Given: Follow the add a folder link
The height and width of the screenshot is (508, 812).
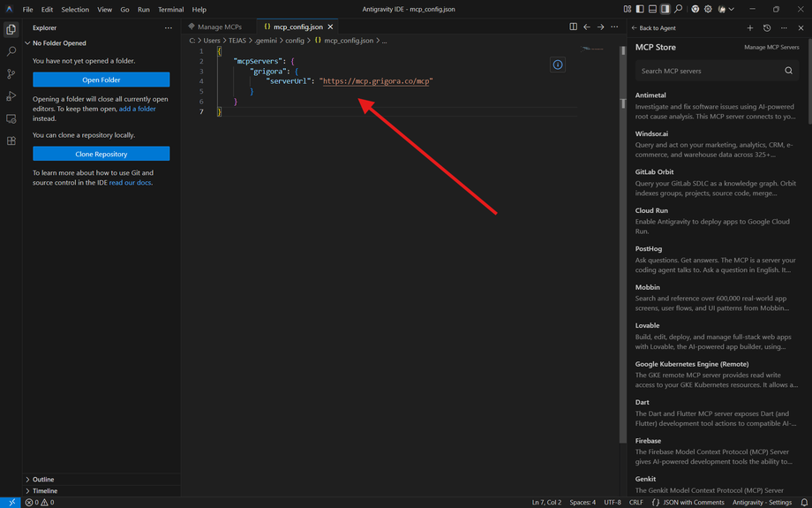Looking at the screenshot, I should [137, 109].
